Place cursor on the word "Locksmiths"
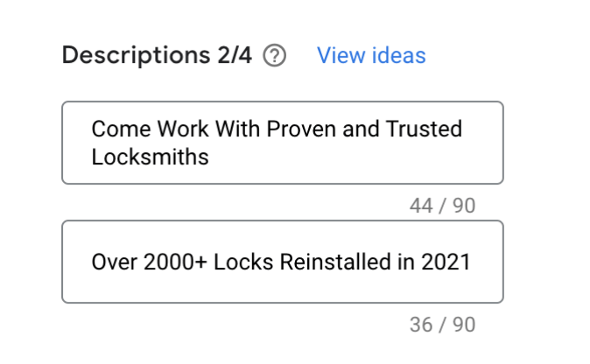Viewport: 590px width, 364px height. pos(150,157)
